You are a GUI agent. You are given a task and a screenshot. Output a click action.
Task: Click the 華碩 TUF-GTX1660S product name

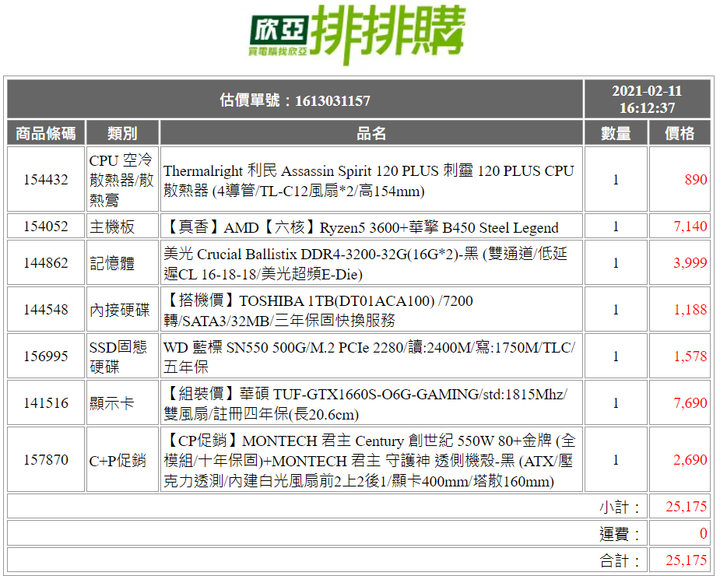[x=366, y=404]
